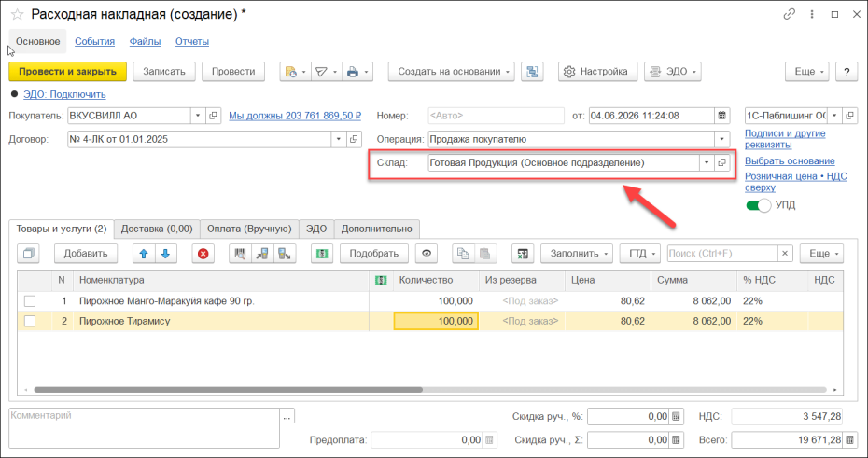Screen dimensions: 868x458
Task: Check box for Пирожное Манго-Маракуйя row
Action: coord(30,301)
